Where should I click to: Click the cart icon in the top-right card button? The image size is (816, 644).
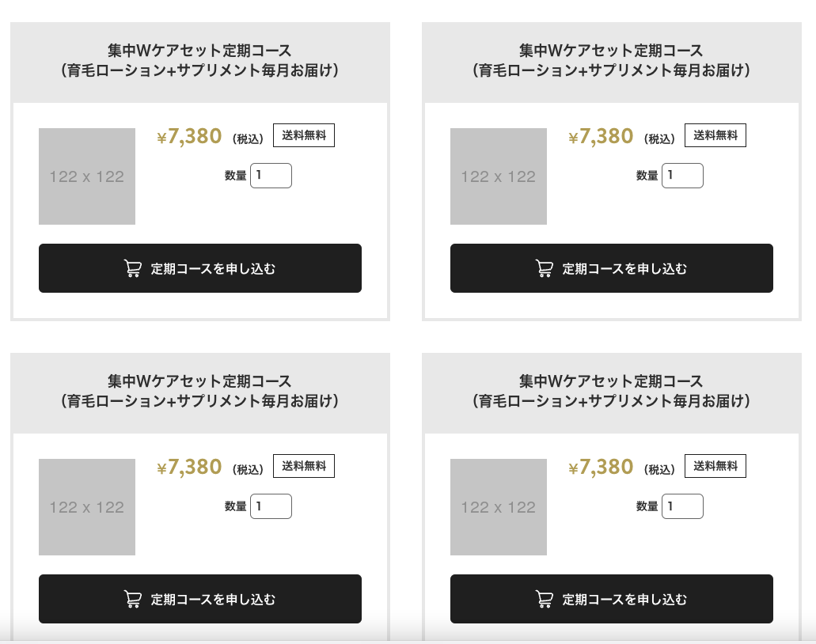(545, 268)
